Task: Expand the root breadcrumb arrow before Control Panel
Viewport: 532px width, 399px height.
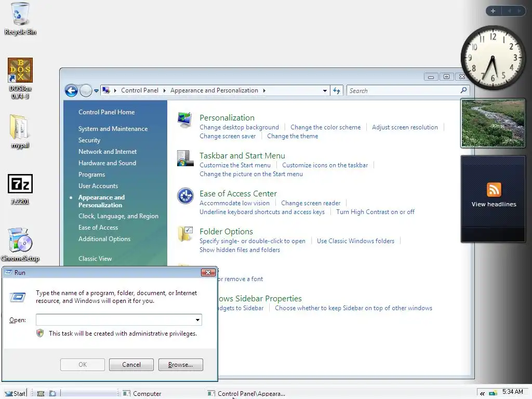Action: (115, 90)
